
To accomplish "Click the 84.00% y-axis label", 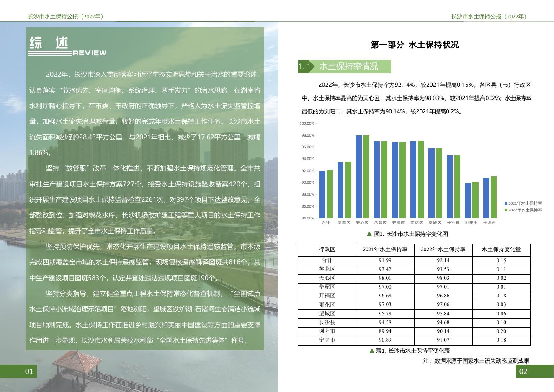I will (x=307, y=218).
